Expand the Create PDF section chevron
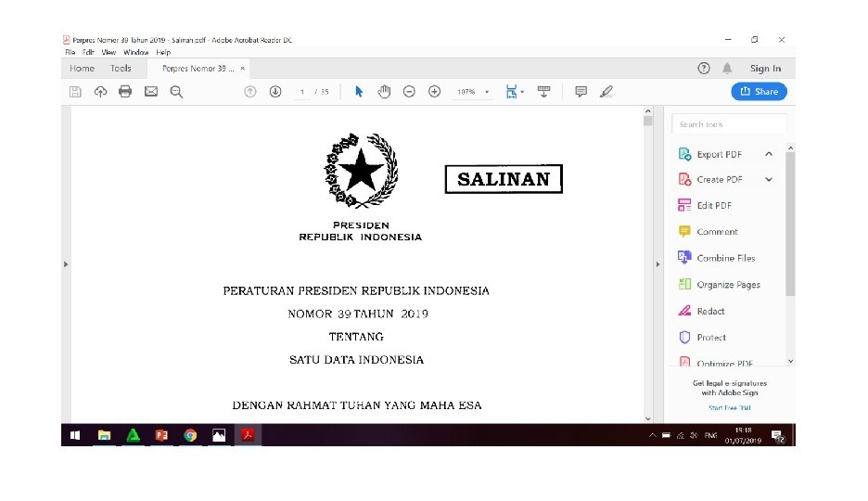 tap(769, 179)
